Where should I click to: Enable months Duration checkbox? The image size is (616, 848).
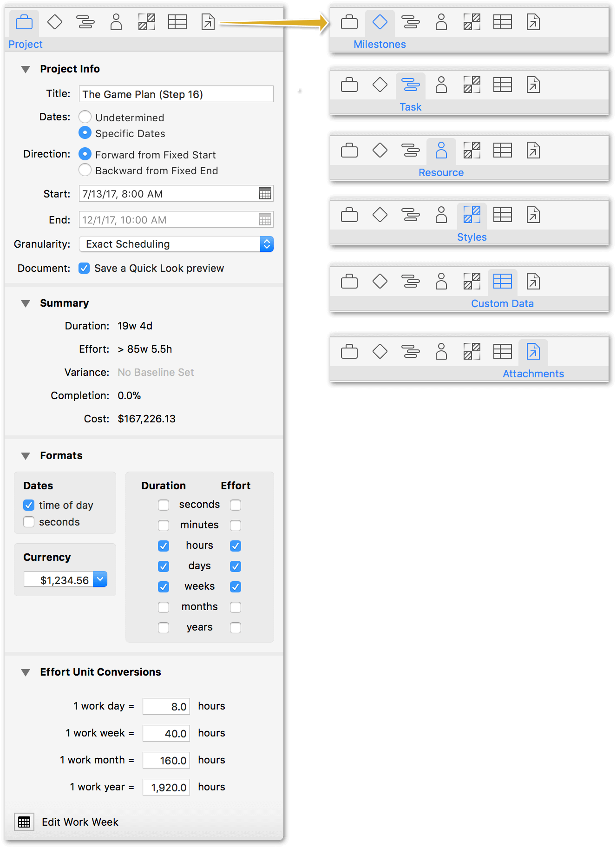[x=164, y=607]
